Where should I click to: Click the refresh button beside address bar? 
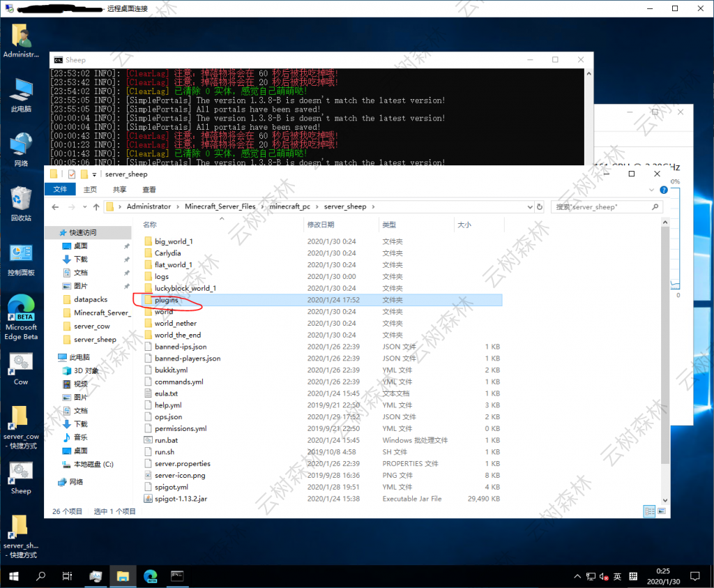[x=540, y=206]
